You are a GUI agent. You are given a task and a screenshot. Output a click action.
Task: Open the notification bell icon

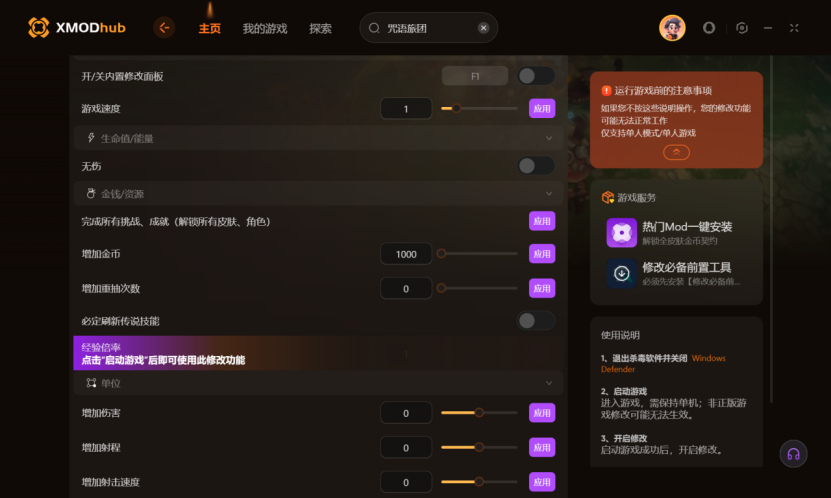click(x=709, y=28)
